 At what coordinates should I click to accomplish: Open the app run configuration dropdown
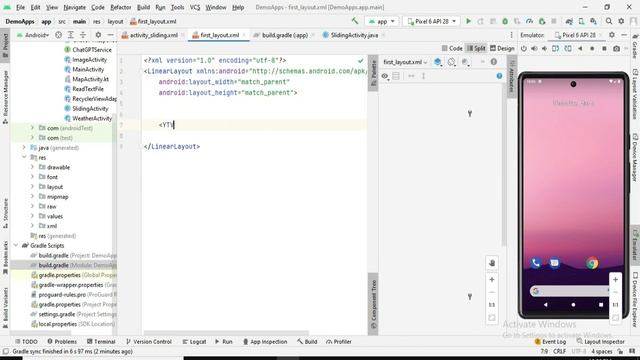381,21
